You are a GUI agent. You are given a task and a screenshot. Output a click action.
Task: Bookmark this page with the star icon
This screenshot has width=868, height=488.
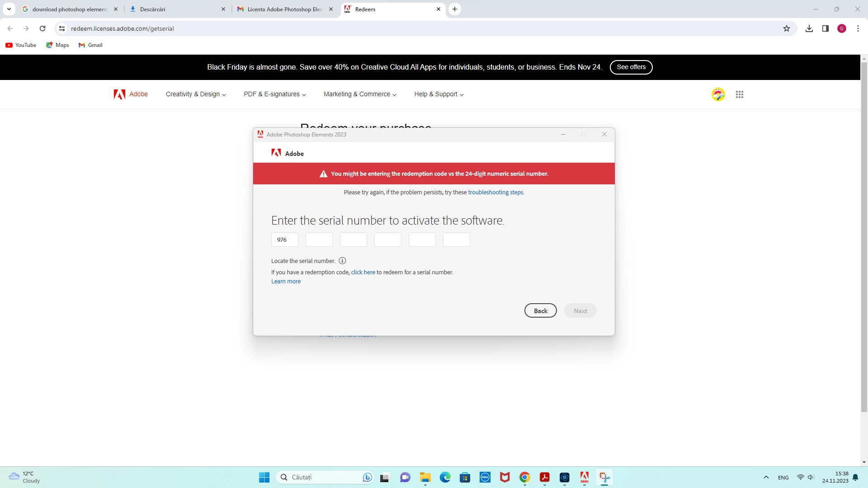tap(787, 28)
